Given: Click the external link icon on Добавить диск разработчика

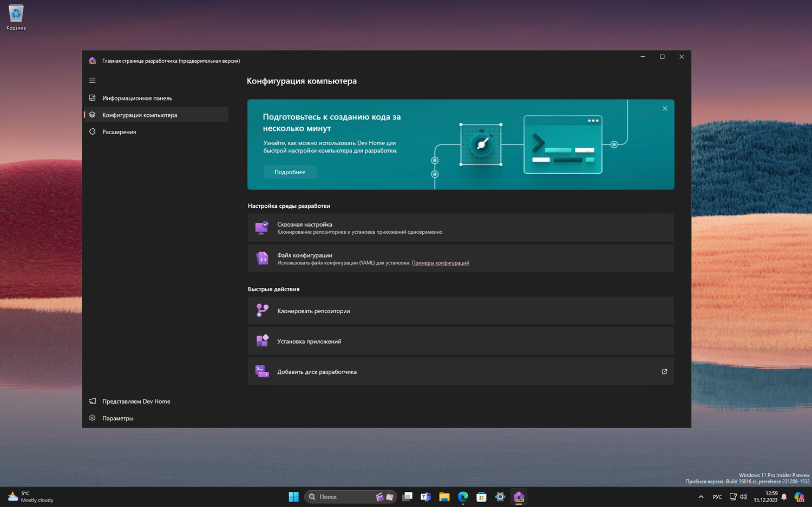Looking at the screenshot, I should [664, 372].
